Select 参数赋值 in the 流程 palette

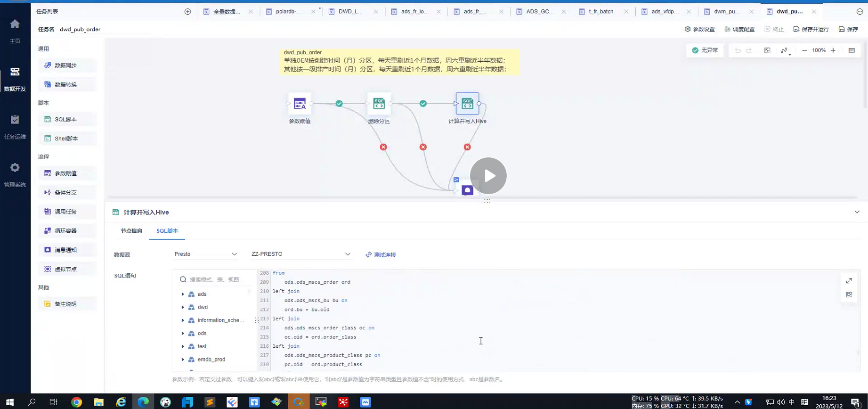point(67,173)
